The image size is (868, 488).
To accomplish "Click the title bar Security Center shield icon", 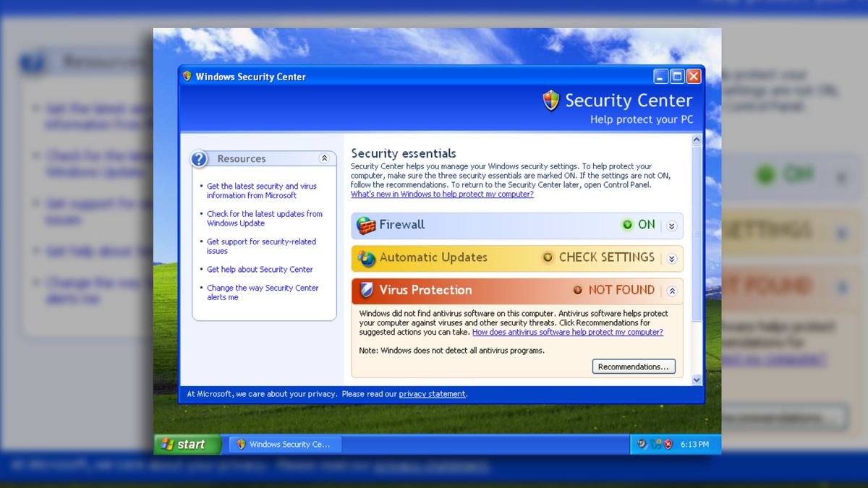I will (x=187, y=76).
